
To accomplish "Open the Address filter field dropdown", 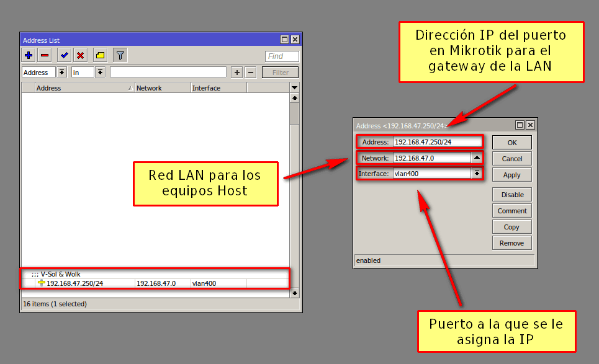I will [61, 72].
